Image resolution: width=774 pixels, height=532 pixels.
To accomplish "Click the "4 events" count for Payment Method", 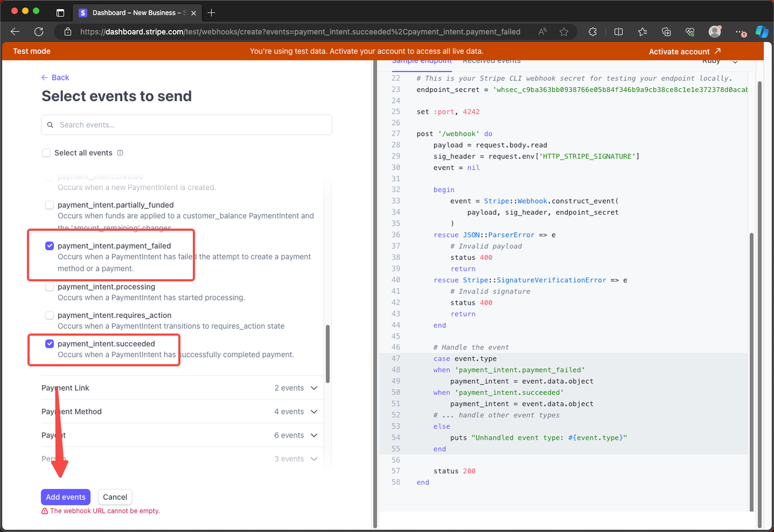I will click(289, 412).
